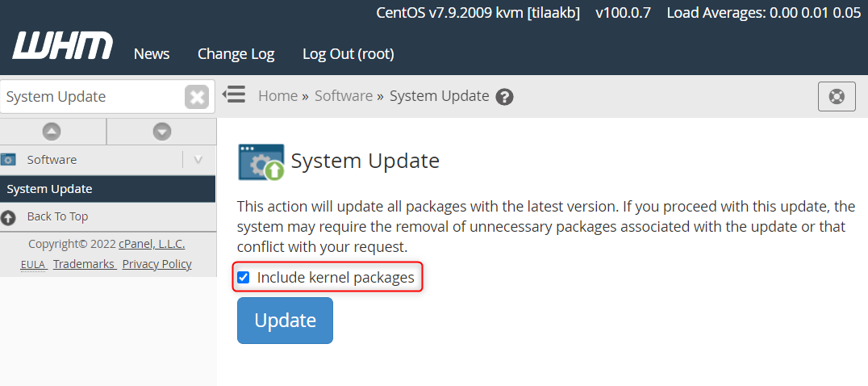Open the Software breadcrumb link

pyautogui.click(x=344, y=96)
